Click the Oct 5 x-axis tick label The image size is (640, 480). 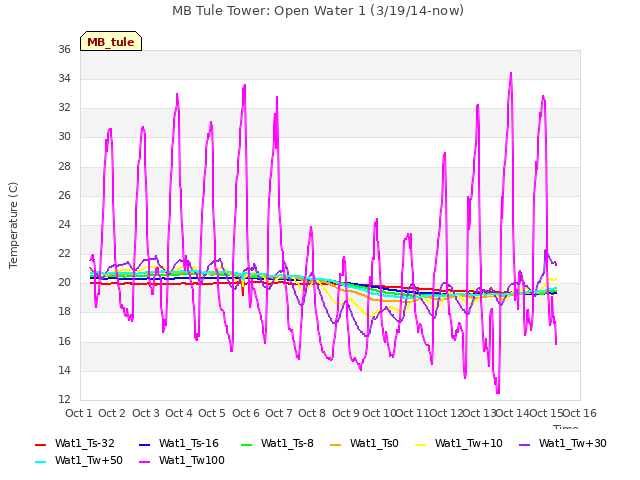tap(212, 413)
